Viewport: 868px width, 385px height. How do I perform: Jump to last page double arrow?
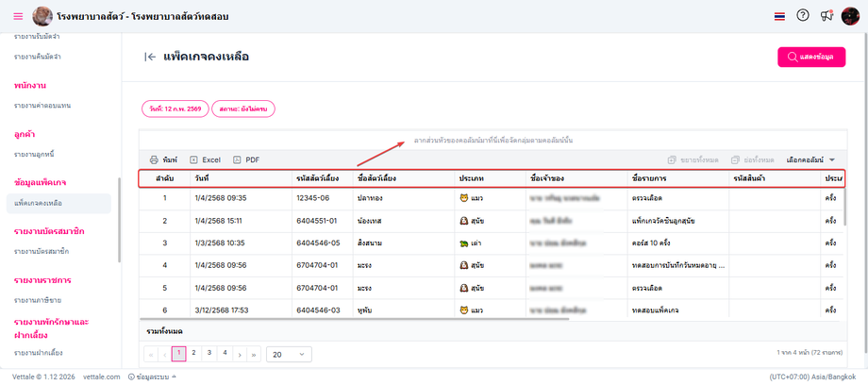pyautogui.click(x=254, y=354)
